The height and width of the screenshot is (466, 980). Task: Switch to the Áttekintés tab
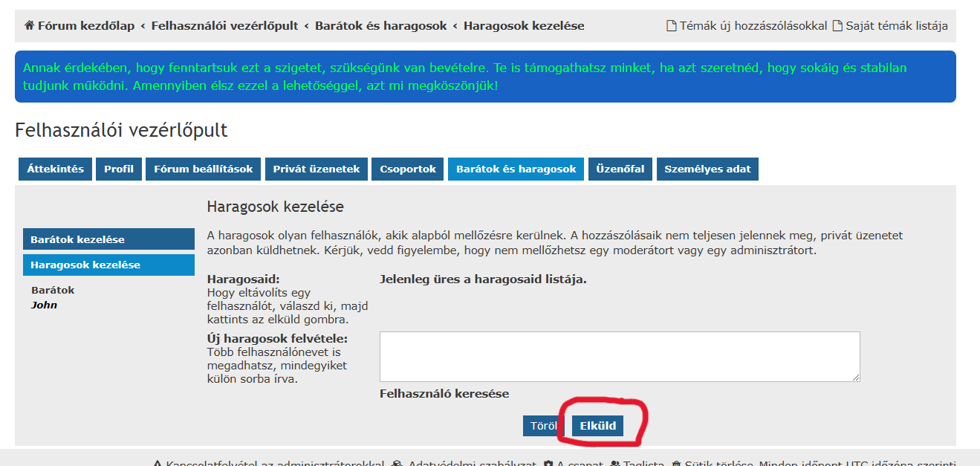pos(56,169)
